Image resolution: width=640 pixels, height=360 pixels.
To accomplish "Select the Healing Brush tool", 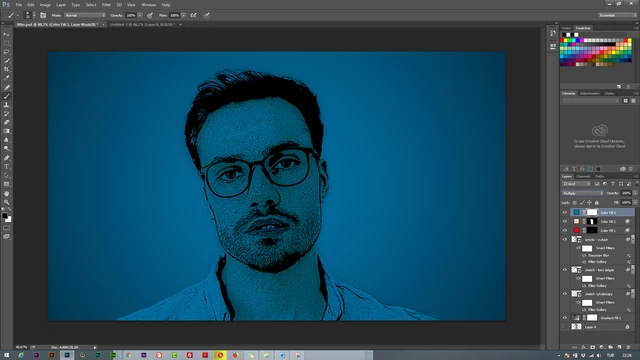I will pyautogui.click(x=6, y=87).
